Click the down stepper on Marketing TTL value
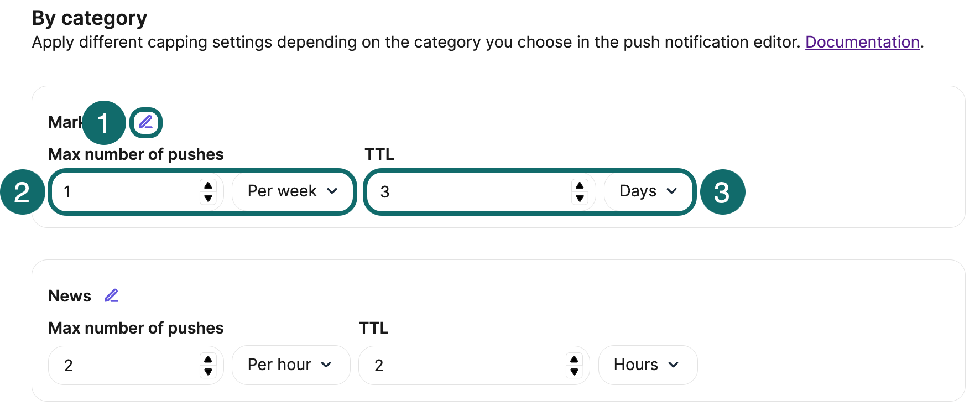Viewport: 980px width, 416px height. (579, 197)
